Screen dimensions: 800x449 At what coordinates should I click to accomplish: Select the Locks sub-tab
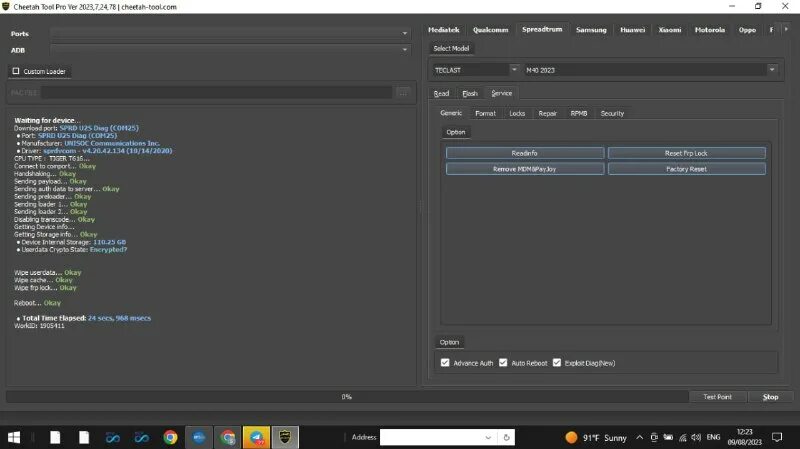click(x=517, y=113)
